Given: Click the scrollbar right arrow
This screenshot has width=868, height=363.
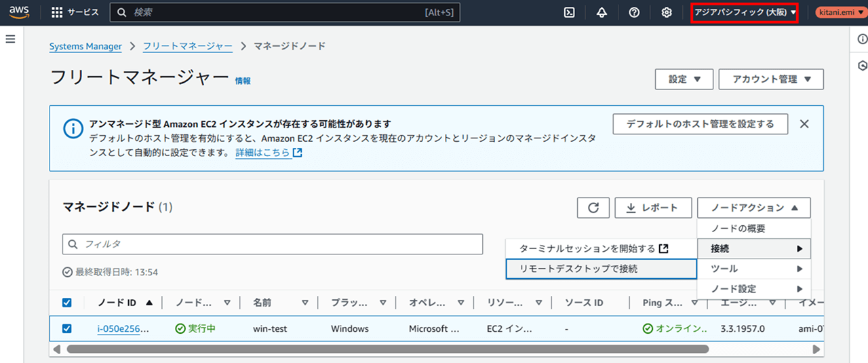Looking at the screenshot, I should pyautogui.click(x=816, y=349).
